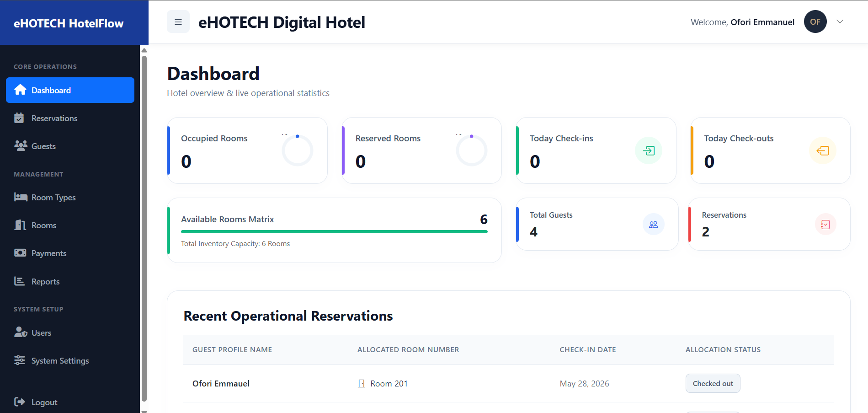This screenshot has height=413, width=868.
Task: Click the May 28, 2026 check-in date
Action: 584,383
